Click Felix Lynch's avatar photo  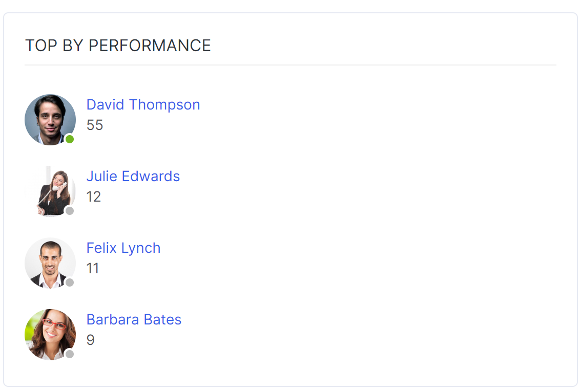[x=50, y=263]
